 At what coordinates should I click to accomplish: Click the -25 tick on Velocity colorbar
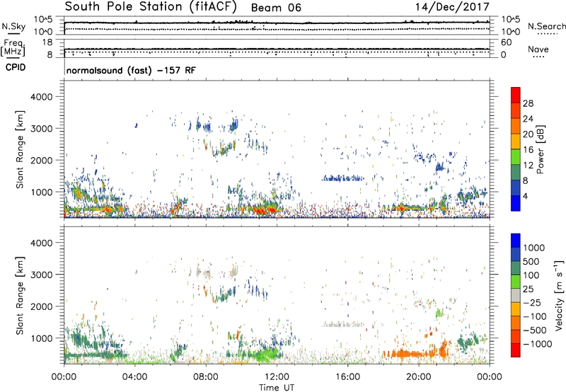pyautogui.click(x=532, y=302)
